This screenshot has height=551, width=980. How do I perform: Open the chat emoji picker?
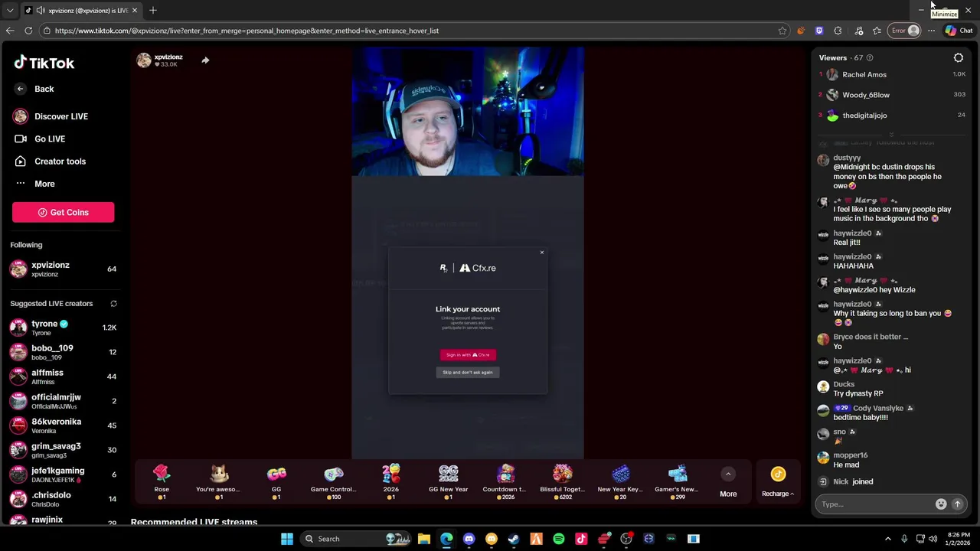pos(941,504)
